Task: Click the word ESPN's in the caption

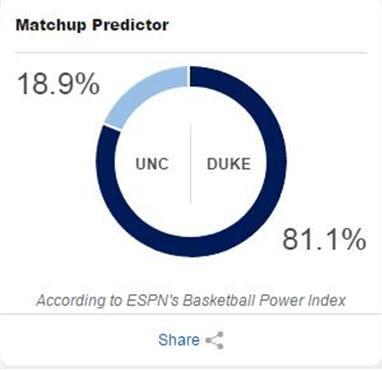Action: (153, 300)
